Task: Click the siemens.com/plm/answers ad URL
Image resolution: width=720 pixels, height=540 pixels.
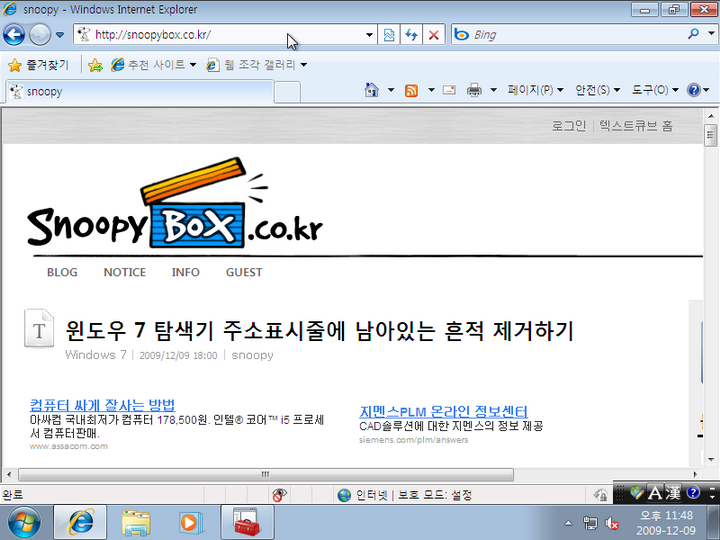Action: 413,439
